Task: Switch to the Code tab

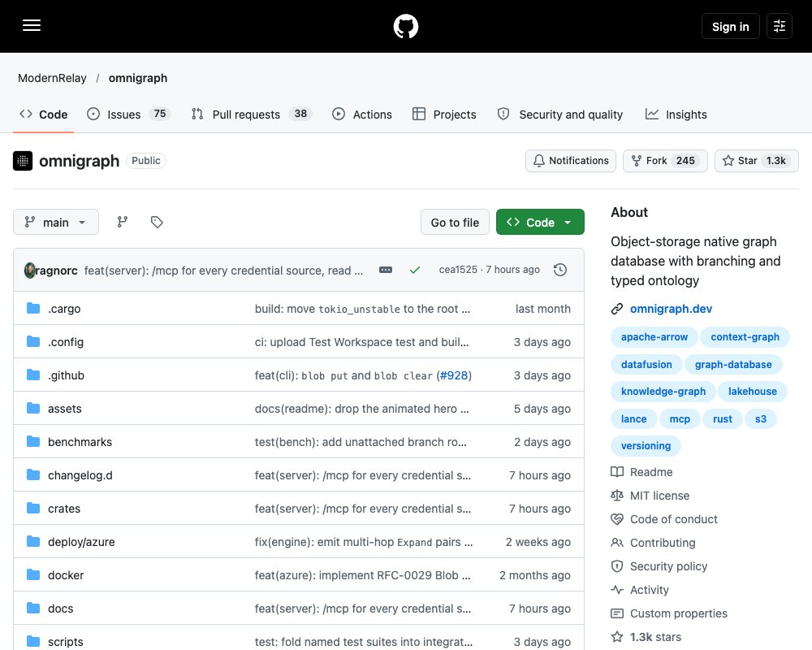Action: click(x=44, y=115)
